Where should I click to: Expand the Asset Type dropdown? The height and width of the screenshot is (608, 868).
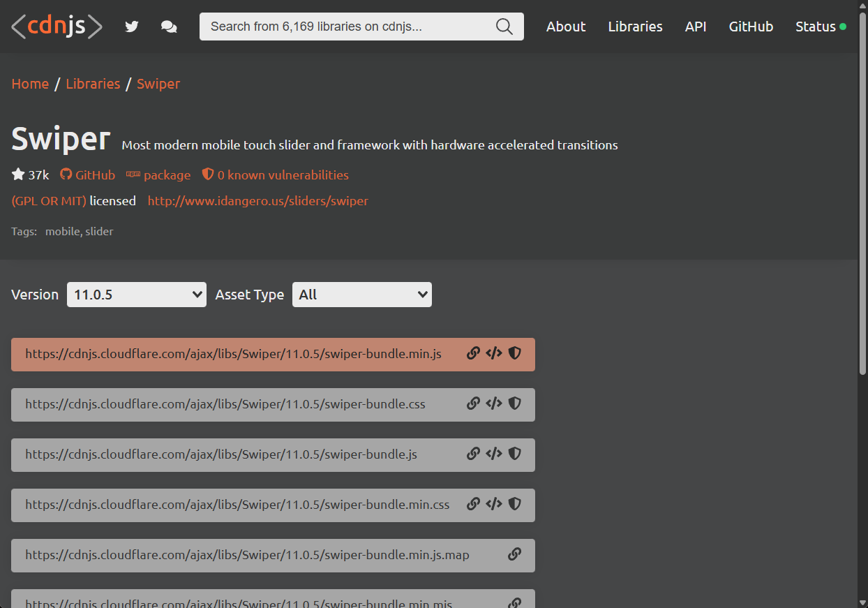(361, 295)
